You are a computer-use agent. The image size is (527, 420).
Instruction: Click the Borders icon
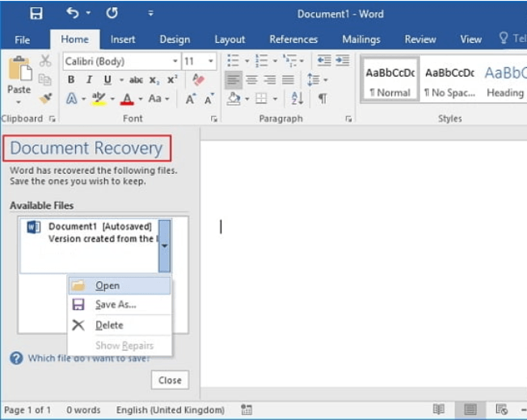click(261, 99)
